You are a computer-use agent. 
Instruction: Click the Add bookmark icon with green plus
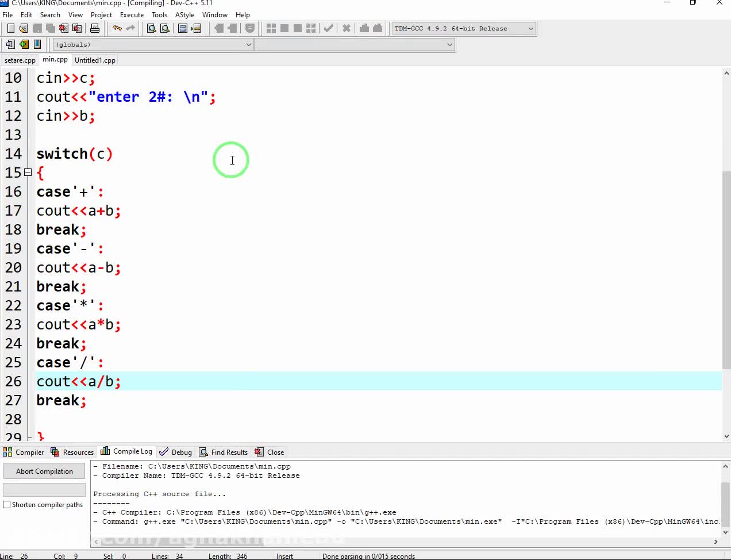click(24, 44)
